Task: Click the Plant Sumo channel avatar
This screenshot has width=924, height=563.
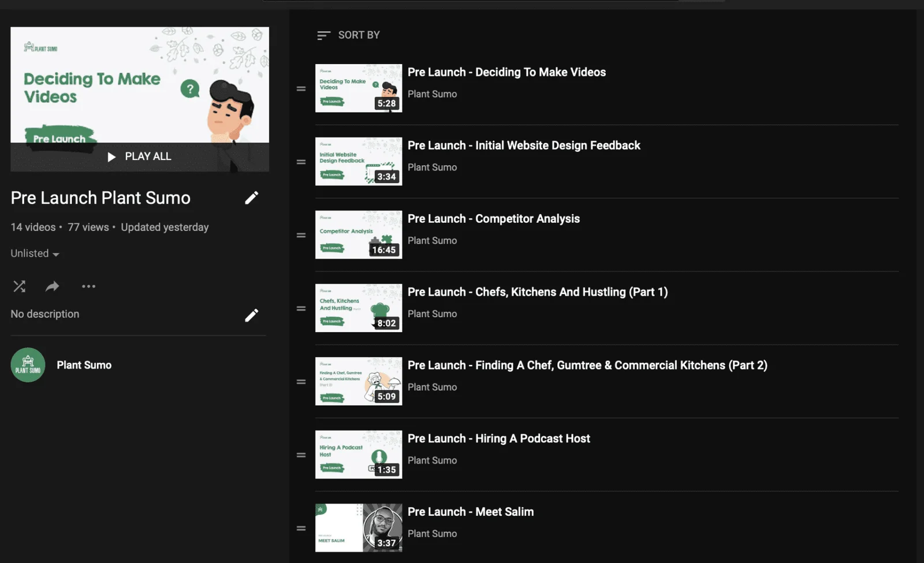Action: [x=28, y=365]
